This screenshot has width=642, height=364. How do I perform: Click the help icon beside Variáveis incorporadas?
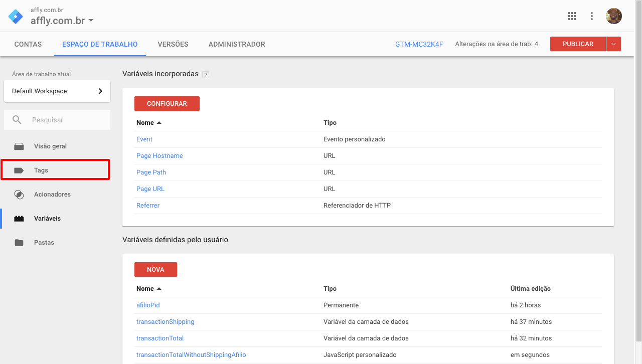click(x=206, y=74)
